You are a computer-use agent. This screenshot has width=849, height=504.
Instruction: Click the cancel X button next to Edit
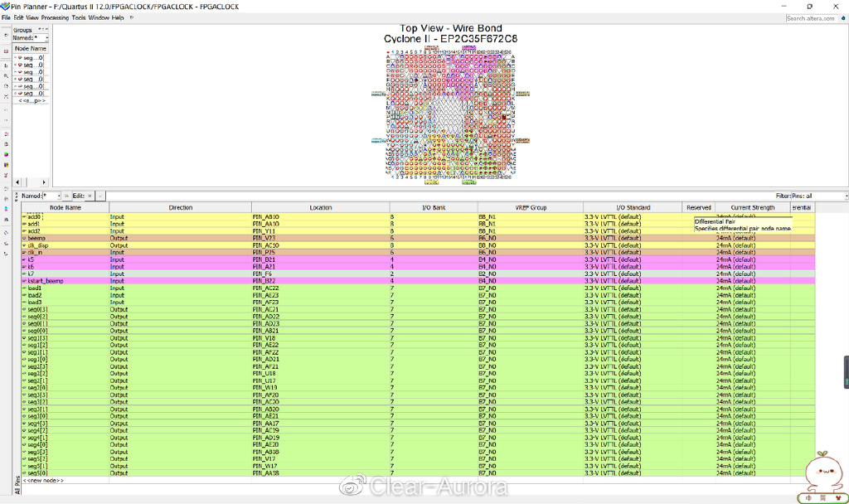coord(90,196)
